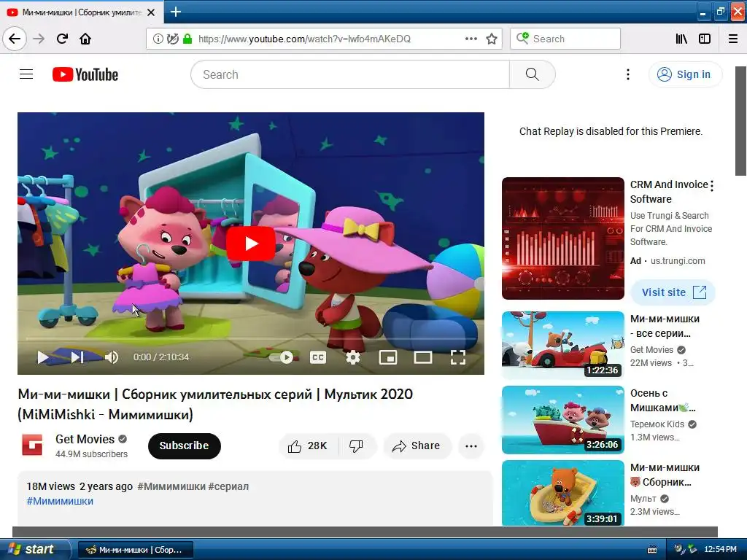Click the taskbar on-screen keyboard icon
Viewport: 747px width, 560px height.
click(x=652, y=550)
